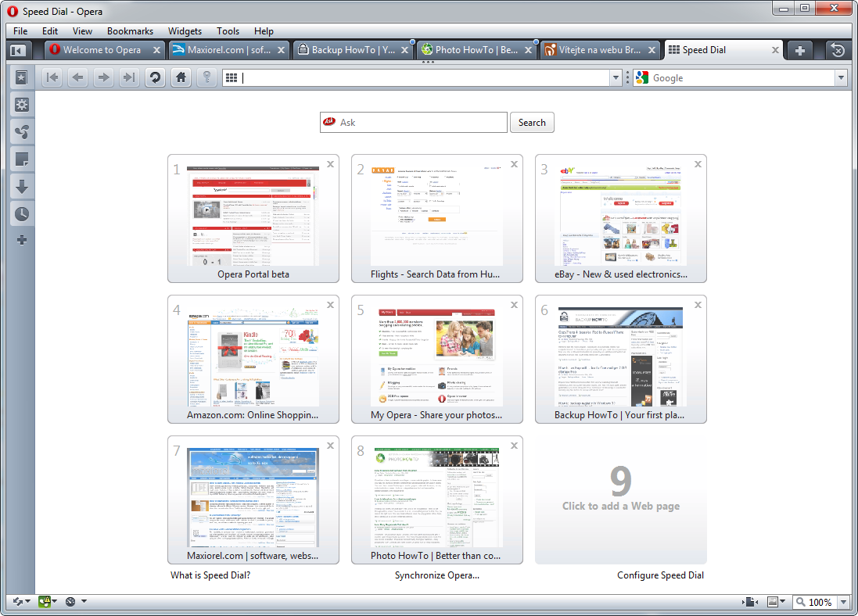The width and height of the screenshot is (858, 616).
Task: Click to add a Web page in slot 9
Action: (x=621, y=500)
